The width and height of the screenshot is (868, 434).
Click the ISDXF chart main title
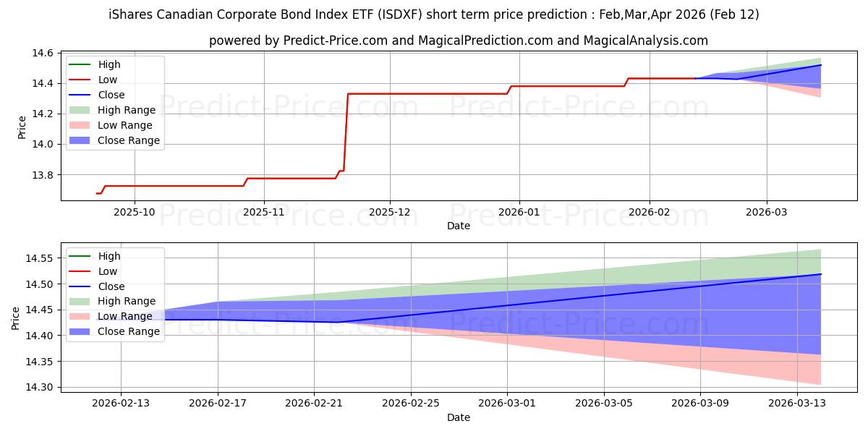(434, 14)
